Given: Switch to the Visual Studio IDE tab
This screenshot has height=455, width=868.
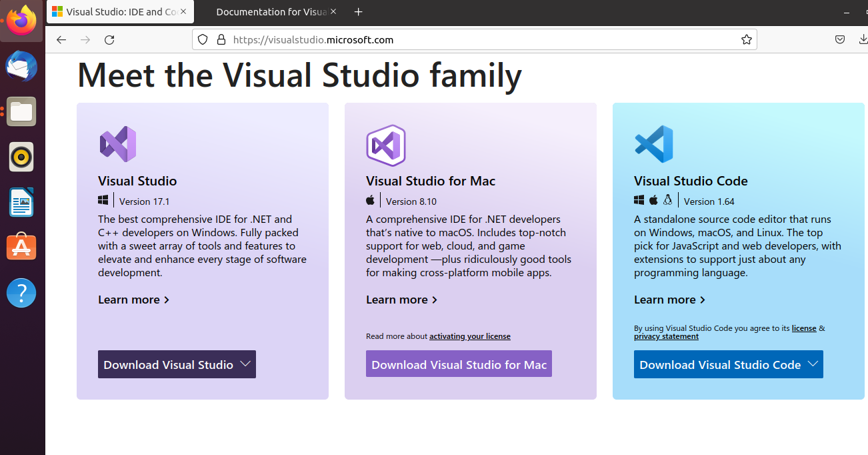Looking at the screenshot, I should (120, 12).
